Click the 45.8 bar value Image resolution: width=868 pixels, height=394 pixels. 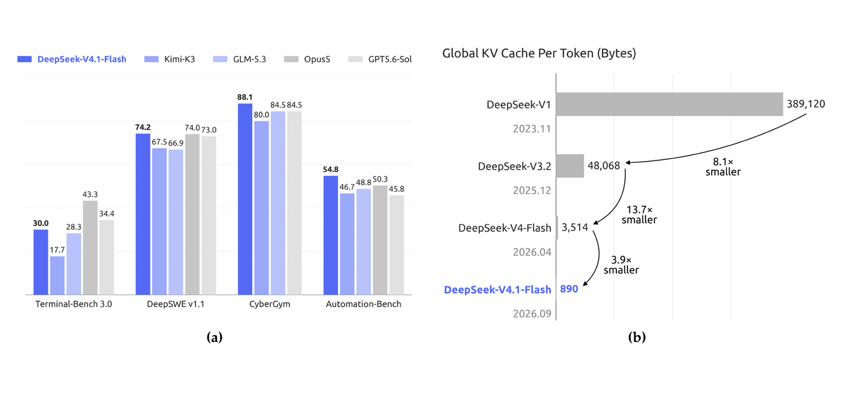click(x=397, y=190)
